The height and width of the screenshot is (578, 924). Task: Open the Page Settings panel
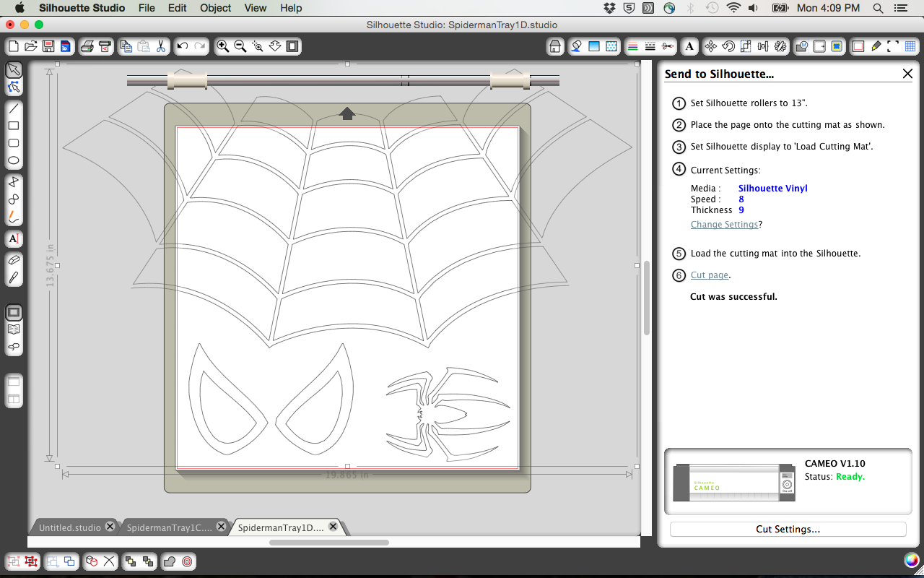point(858,46)
